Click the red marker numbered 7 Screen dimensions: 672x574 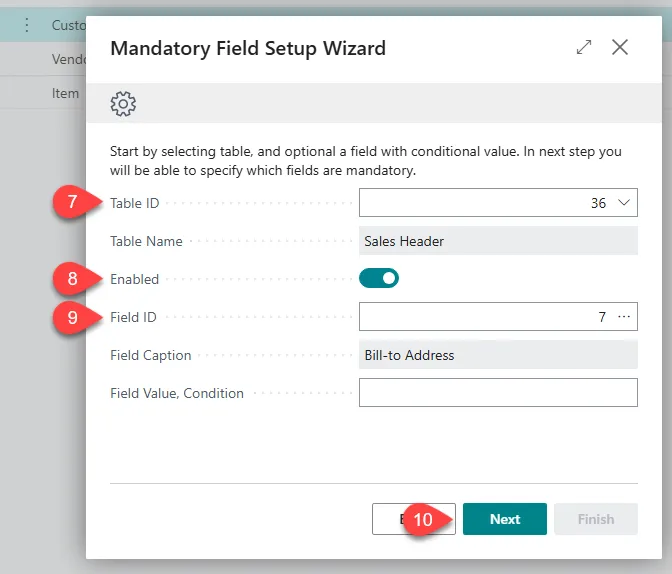click(72, 202)
